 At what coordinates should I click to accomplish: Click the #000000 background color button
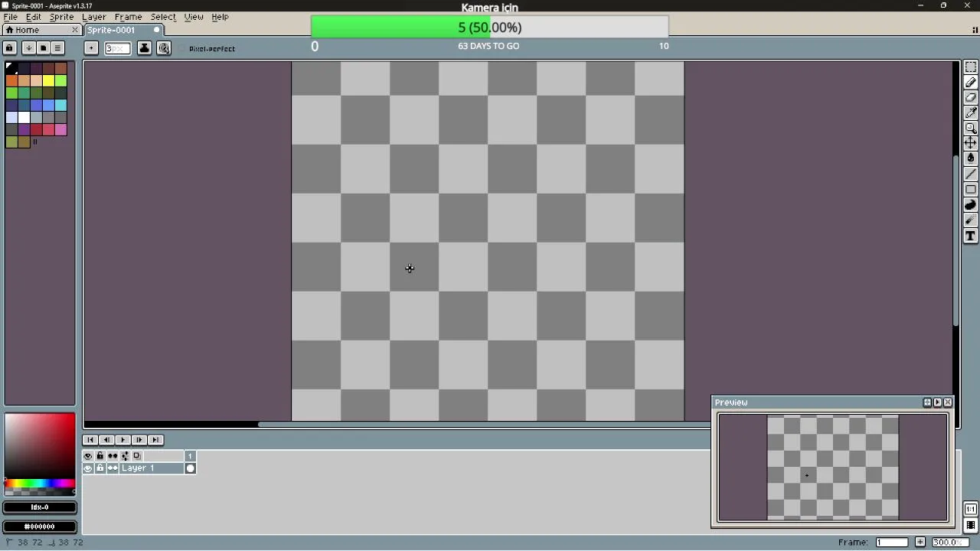pos(40,527)
